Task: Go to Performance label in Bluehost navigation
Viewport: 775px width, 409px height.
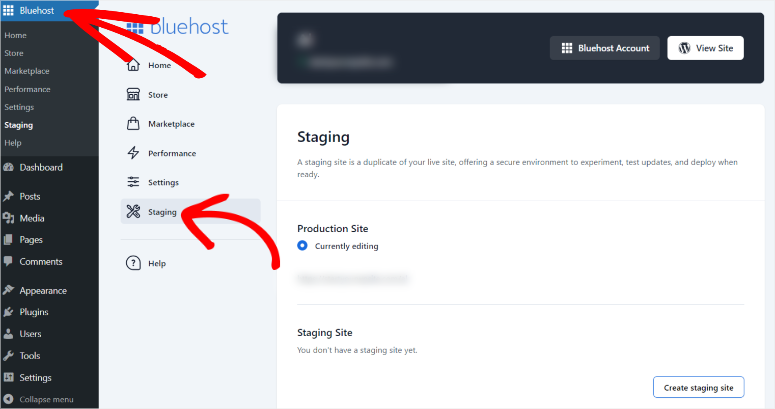Action: coord(172,153)
